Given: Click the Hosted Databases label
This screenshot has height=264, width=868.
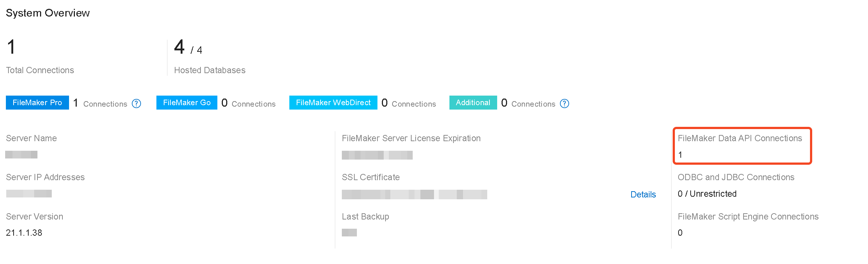Looking at the screenshot, I should pos(210,70).
